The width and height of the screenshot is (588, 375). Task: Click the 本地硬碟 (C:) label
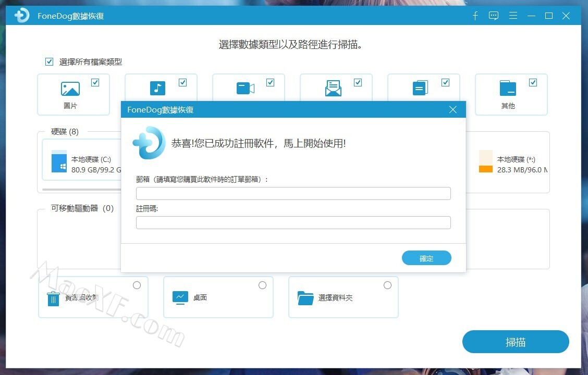91,159
